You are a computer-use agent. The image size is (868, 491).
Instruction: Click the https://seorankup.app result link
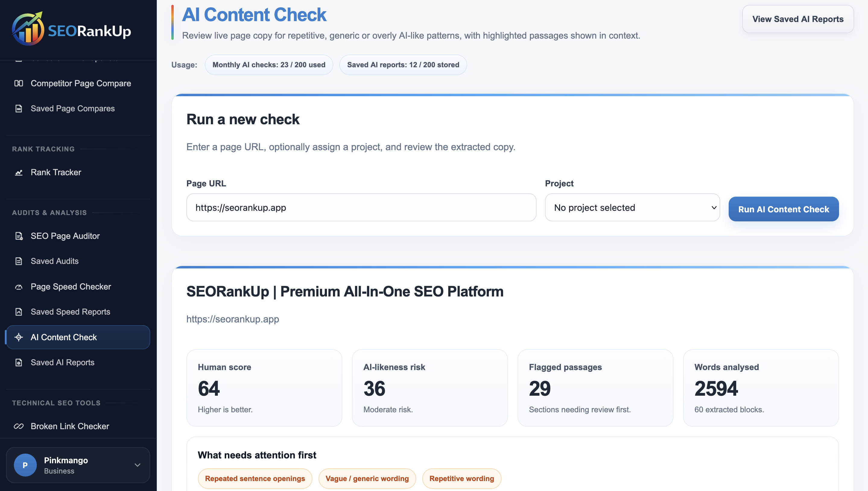click(233, 319)
